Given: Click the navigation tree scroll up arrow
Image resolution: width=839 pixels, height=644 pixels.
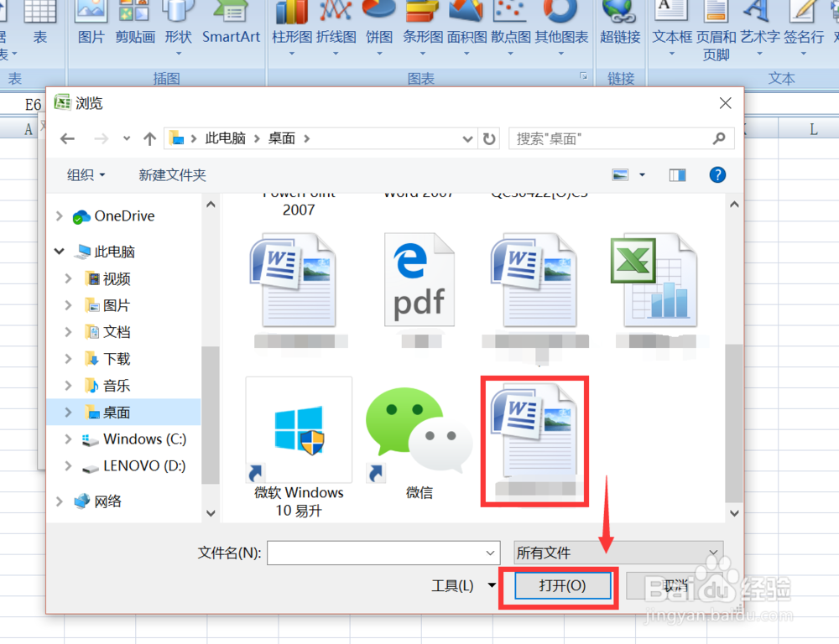Looking at the screenshot, I should point(211,205).
